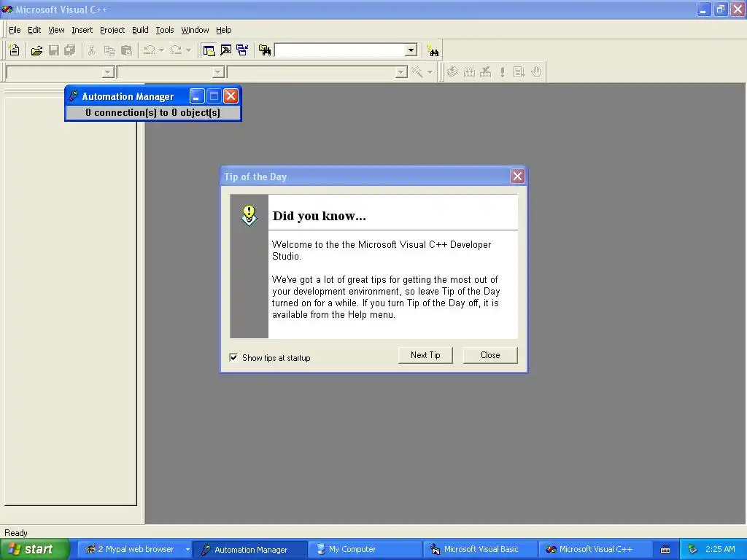Click the lightbulb tip icon in dialog
747x560 pixels.
click(x=249, y=215)
